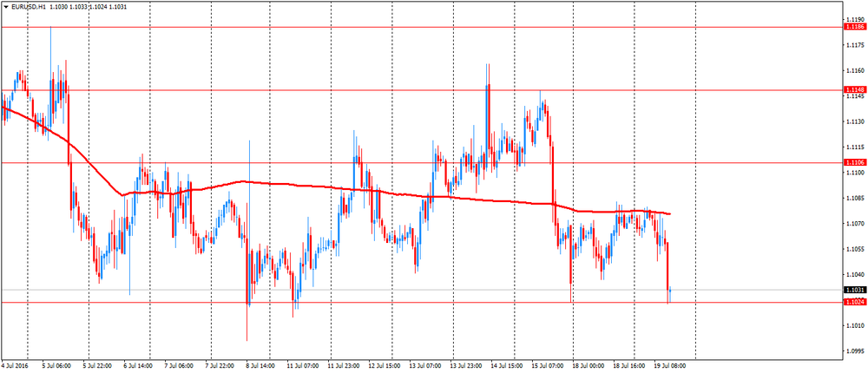Select the gray current price line
The image size is (868, 373).
[421, 290]
